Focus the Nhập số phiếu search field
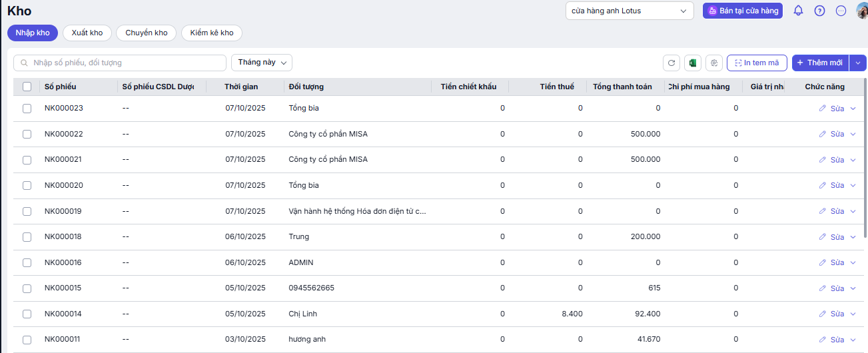Viewport: 868px width, 353px height. [120, 63]
